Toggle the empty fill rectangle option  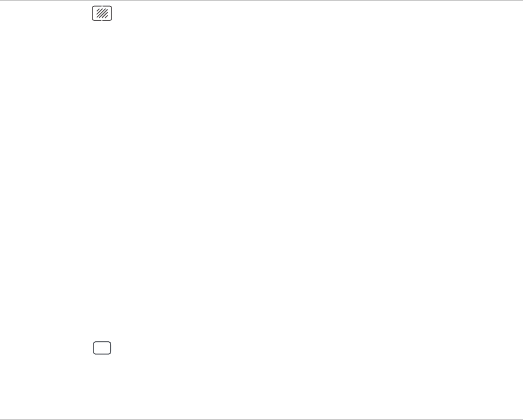click(102, 348)
